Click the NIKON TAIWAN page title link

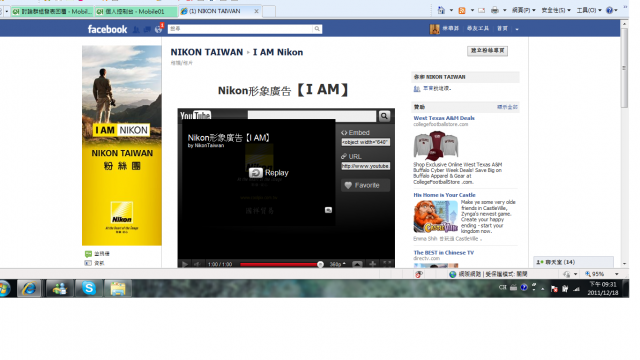[x=207, y=52]
